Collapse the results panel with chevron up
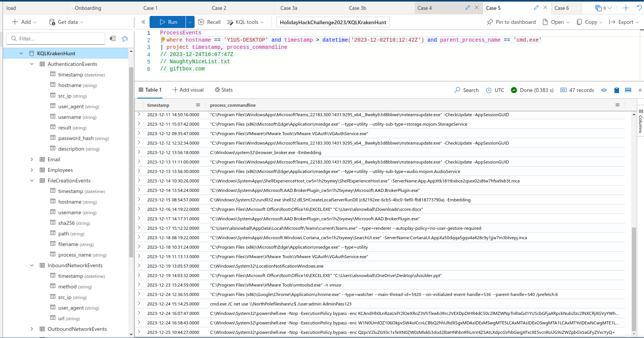 (x=640, y=90)
